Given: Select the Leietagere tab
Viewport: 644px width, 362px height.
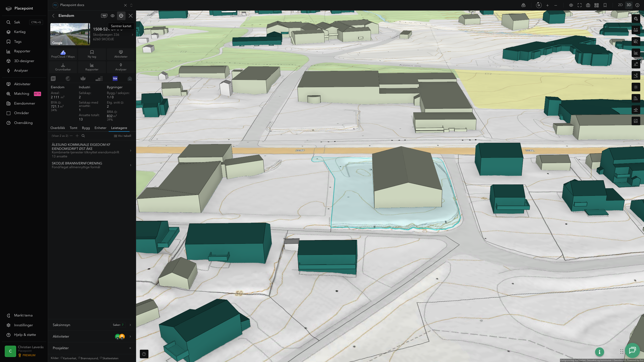Looking at the screenshot, I should pyautogui.click(x=119, y=128).
